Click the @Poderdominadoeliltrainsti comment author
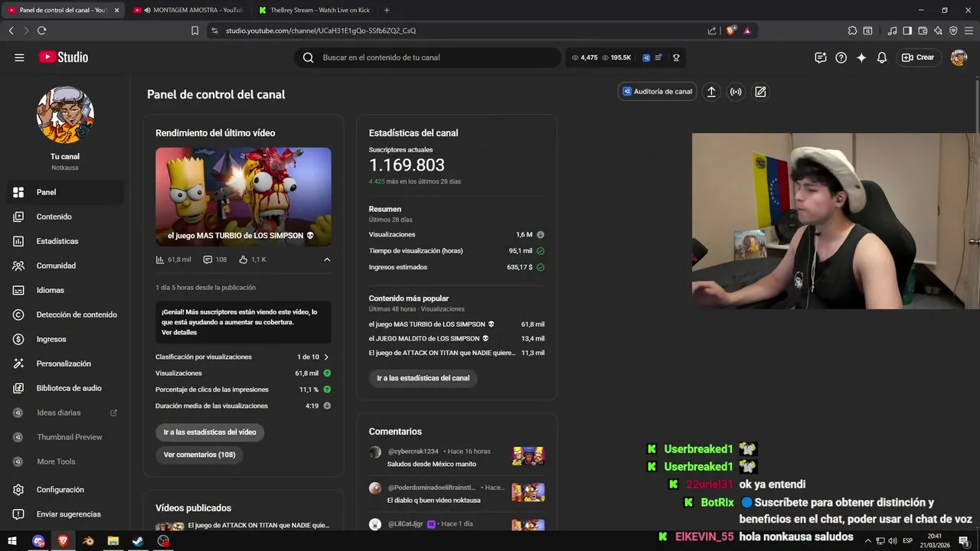The image size is (980, 551). 432,487
